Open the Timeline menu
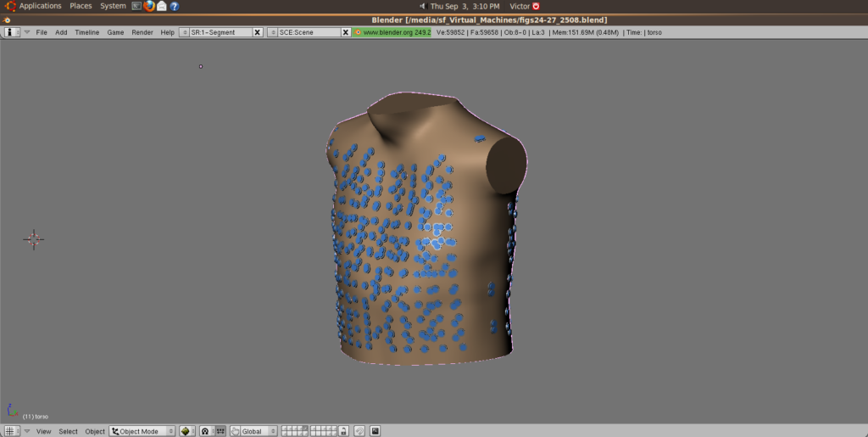Image resolution: width=868 pixels, height=437 pixels. point(86,32)
